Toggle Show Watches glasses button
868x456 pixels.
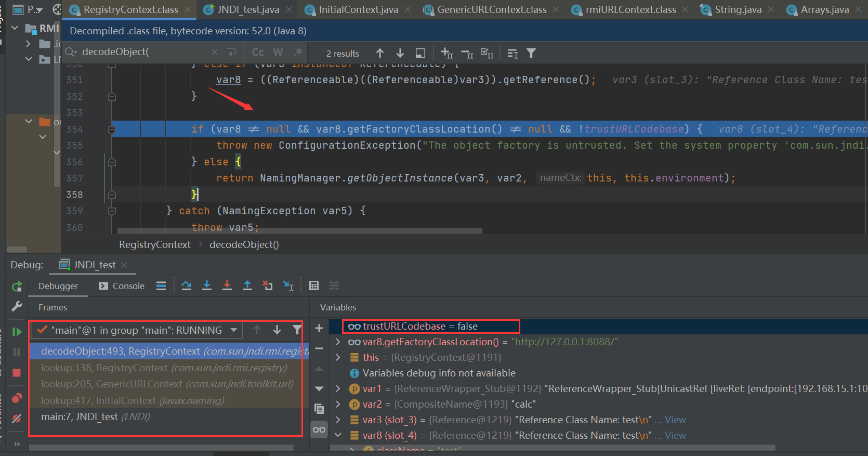point(319,429)
